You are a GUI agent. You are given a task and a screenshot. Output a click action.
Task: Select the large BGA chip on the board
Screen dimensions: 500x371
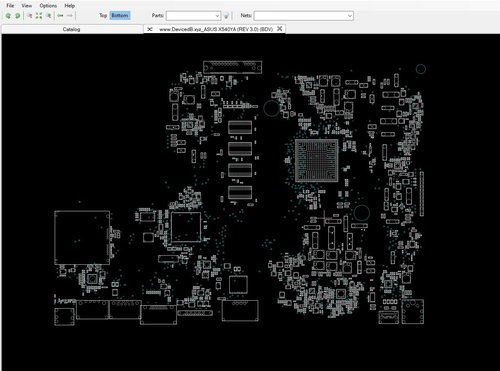316,160
